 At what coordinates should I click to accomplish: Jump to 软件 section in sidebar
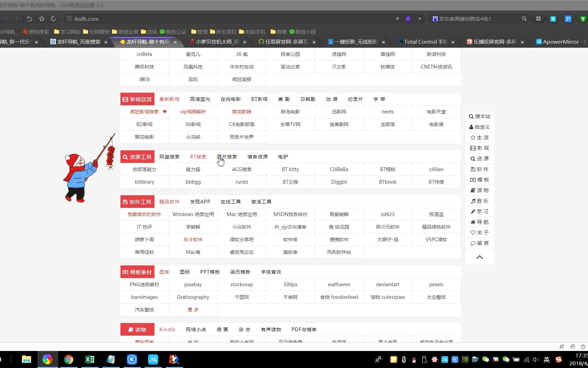479,169
